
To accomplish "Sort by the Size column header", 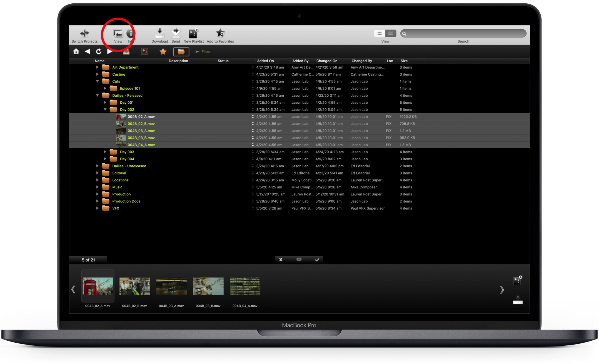I will pyautogui.click(x=404, y=61).
